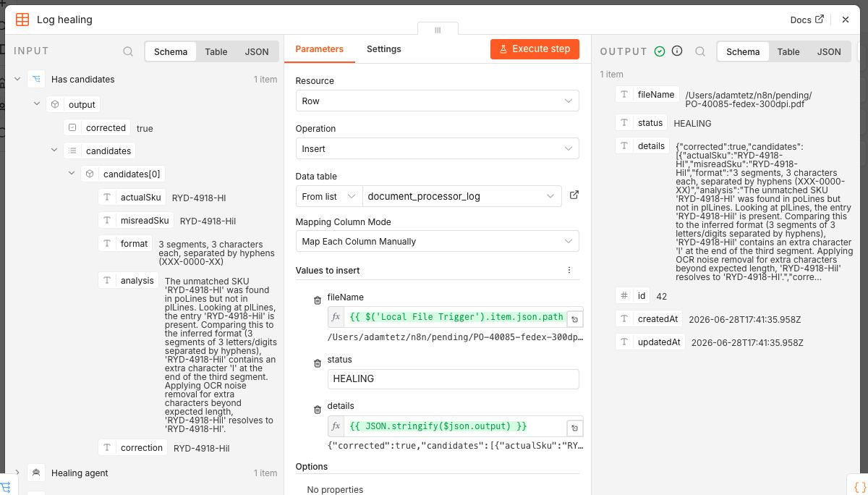Show OUTPUT info tooltip icon
Screen dimensions: 868x495
(677, 51)
